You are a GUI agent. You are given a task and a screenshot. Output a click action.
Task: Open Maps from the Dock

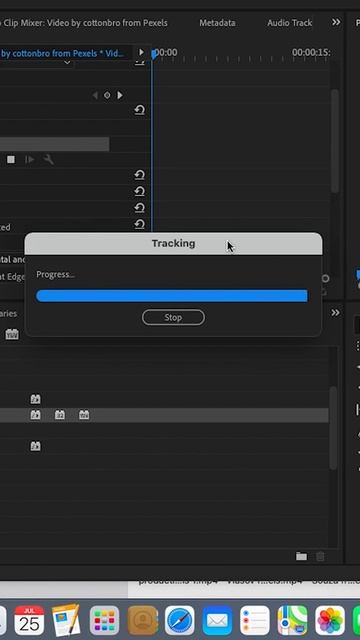pos(292,620)
